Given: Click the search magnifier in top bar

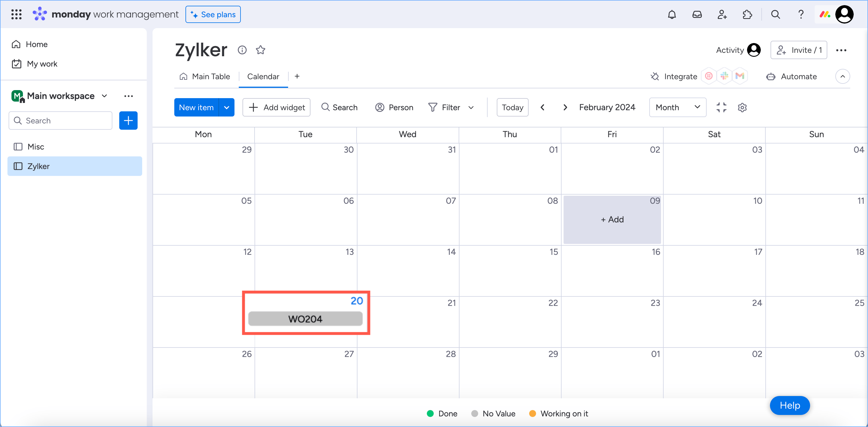Looking at the screenshot, I should coord(775,15).
